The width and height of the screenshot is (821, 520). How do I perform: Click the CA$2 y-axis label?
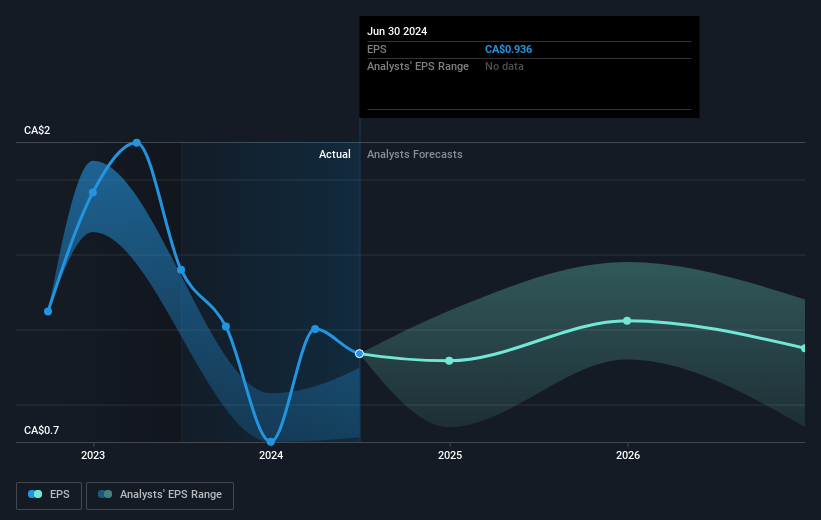(37, 130)
